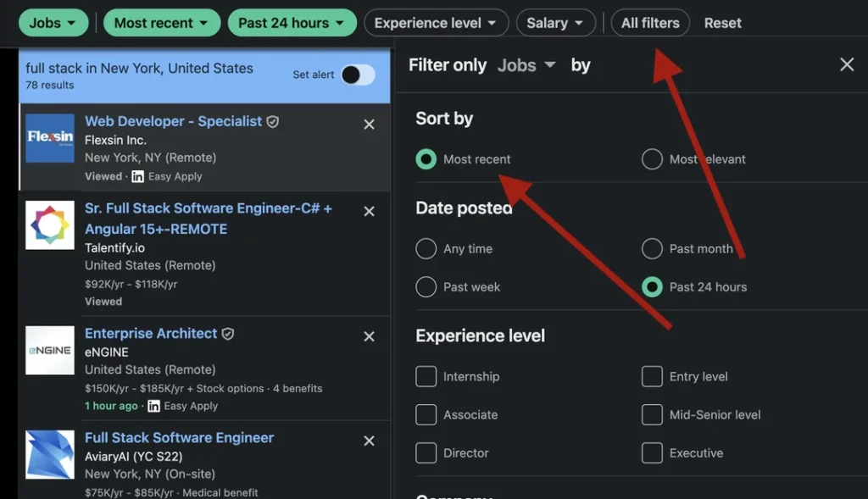Open the Full Stack Software Engineer job posting
Viewport: 868px width, 499px height.
click(x=179, y=438)
